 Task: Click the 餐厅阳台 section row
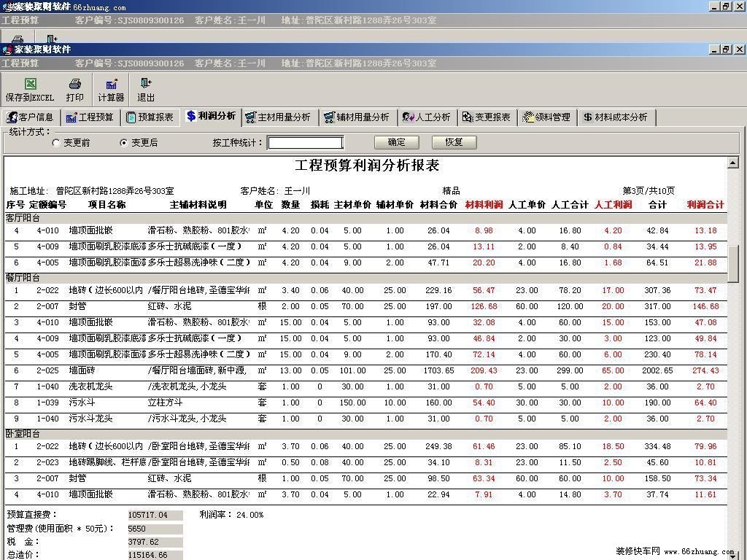click(366, 278)
